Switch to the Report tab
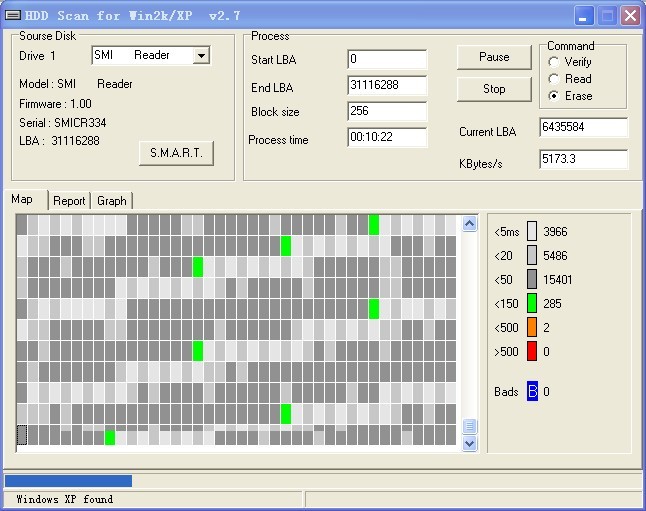Screen dimensions: 646x511 point(69,201)
